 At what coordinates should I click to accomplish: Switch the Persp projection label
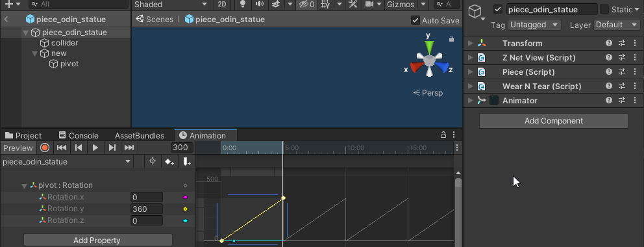(428, 93)
